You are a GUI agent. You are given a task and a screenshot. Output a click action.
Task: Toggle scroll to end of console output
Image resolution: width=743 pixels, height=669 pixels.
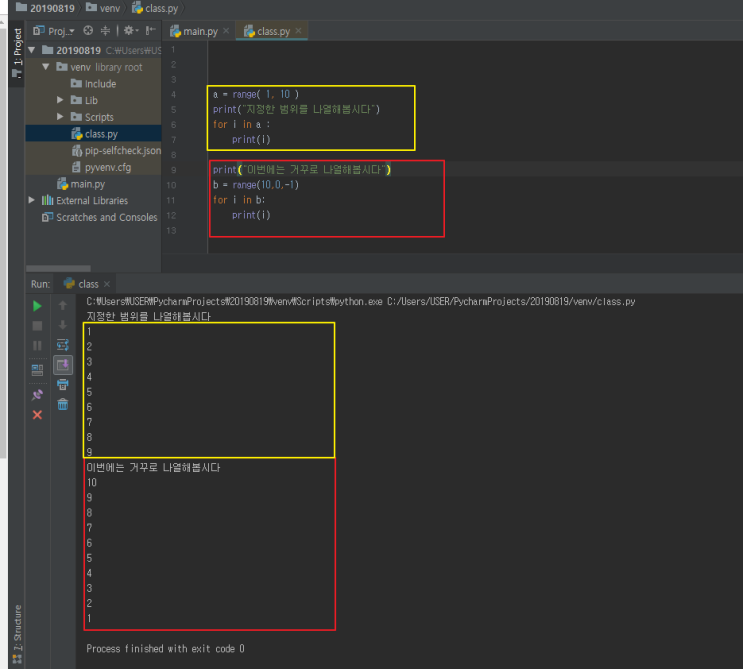63,365
